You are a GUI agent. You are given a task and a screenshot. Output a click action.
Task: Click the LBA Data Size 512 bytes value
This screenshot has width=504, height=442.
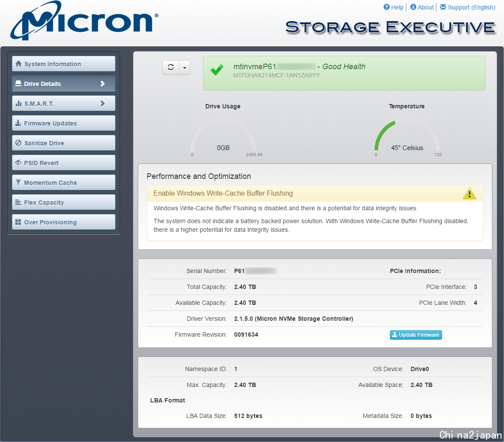point(248,416)
